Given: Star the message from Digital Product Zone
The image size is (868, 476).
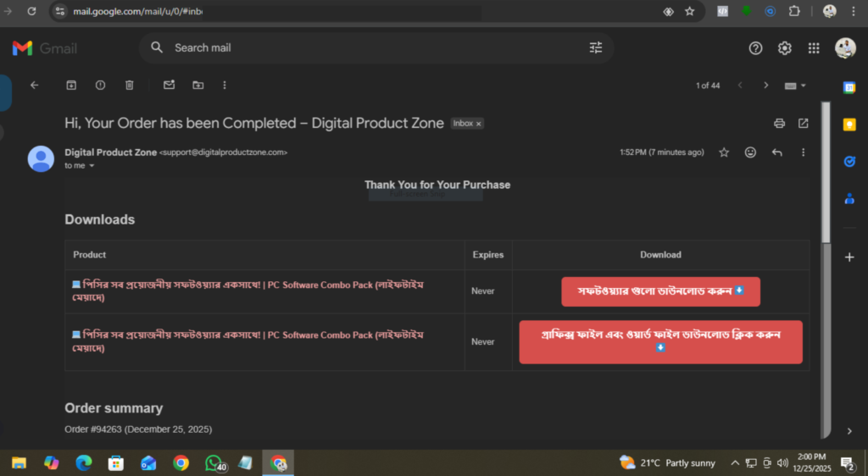Looking at the screenshot, I should [x=724, y=152].
